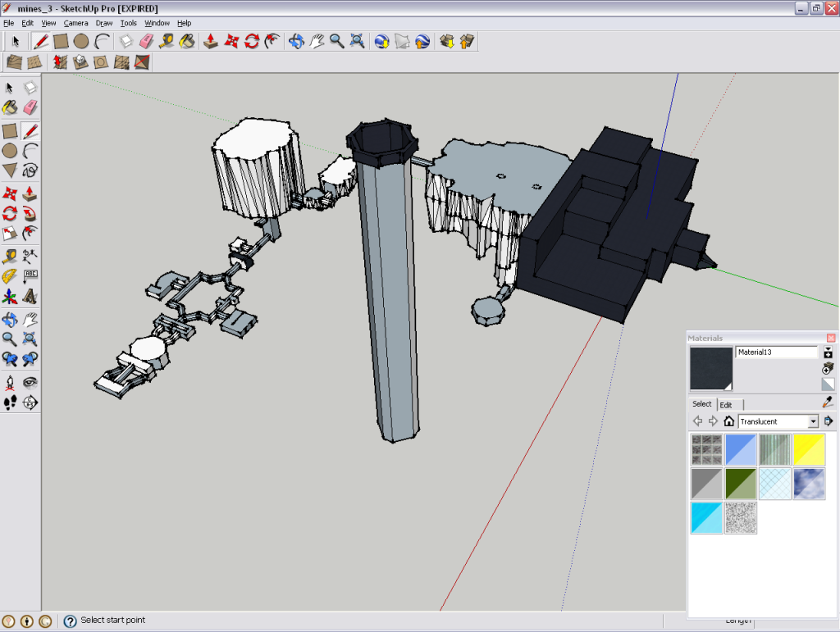Toggle the secondary selection pane in Materials
Image resolution: width=840 pixels, height=632 pixels.
(828, 352)
